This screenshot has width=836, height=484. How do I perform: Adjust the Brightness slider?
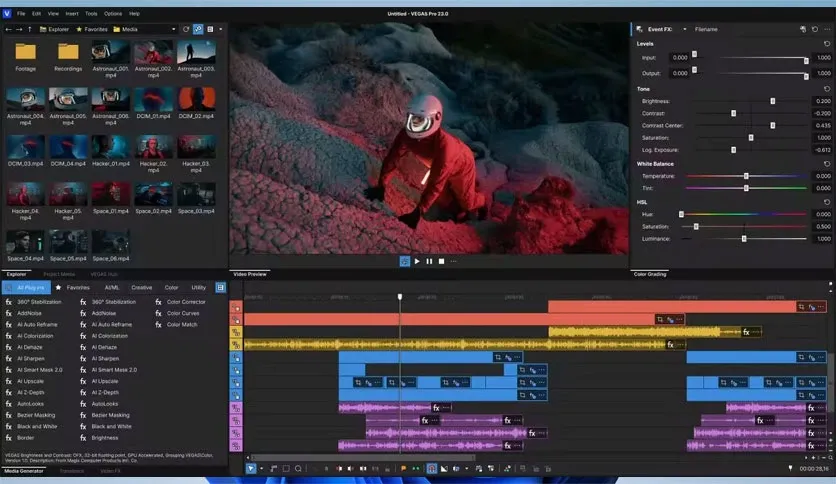coord(773,101)
